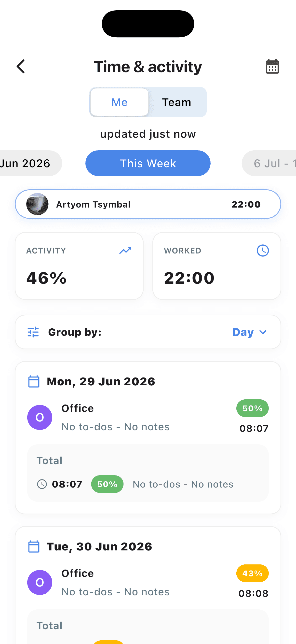Select the This Week period chip
The width and height of the screenshot is (296, 644).
point(148,163)
